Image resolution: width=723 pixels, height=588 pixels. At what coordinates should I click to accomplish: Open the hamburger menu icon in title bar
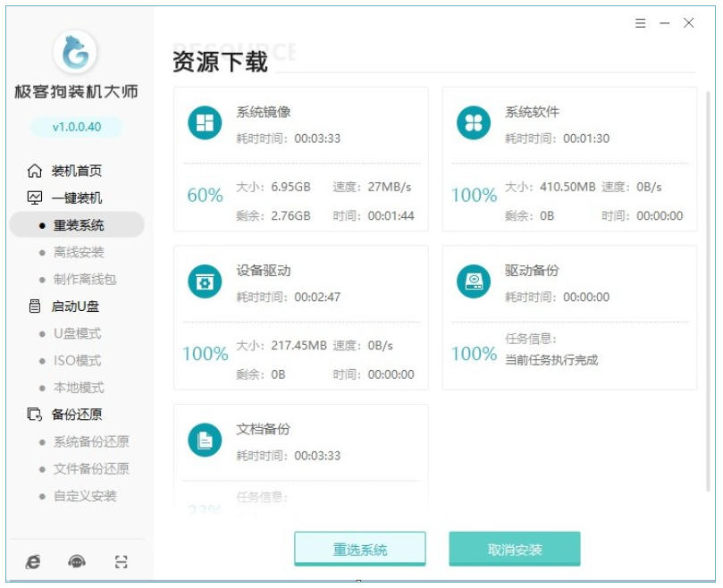pyautogui.click(x=640, y=23)
